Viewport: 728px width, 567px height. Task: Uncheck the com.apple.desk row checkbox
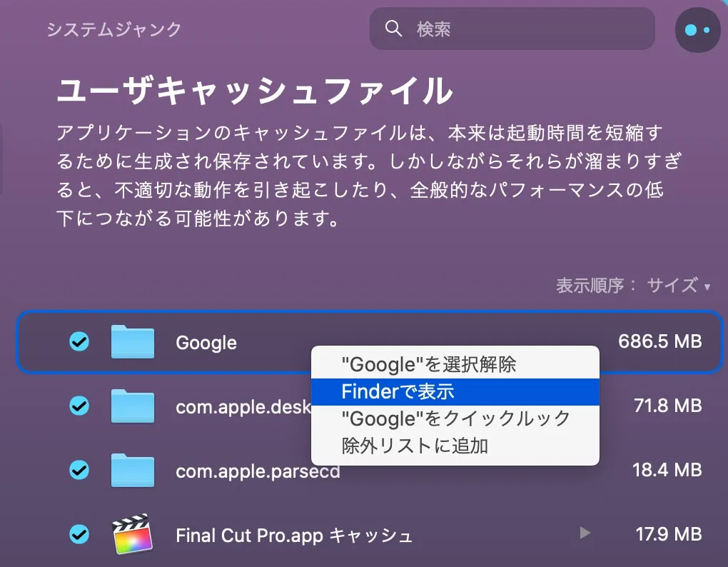click(79, 406)
